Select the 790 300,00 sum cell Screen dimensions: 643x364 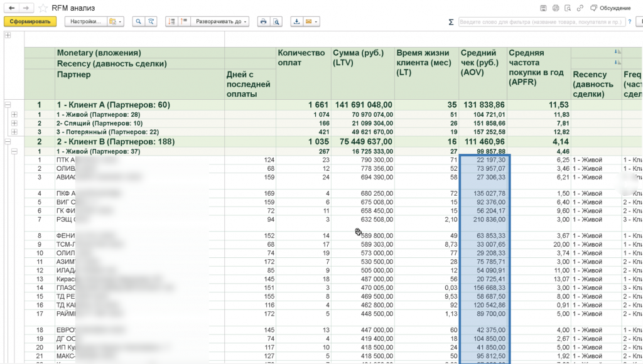tap(363, 160)
